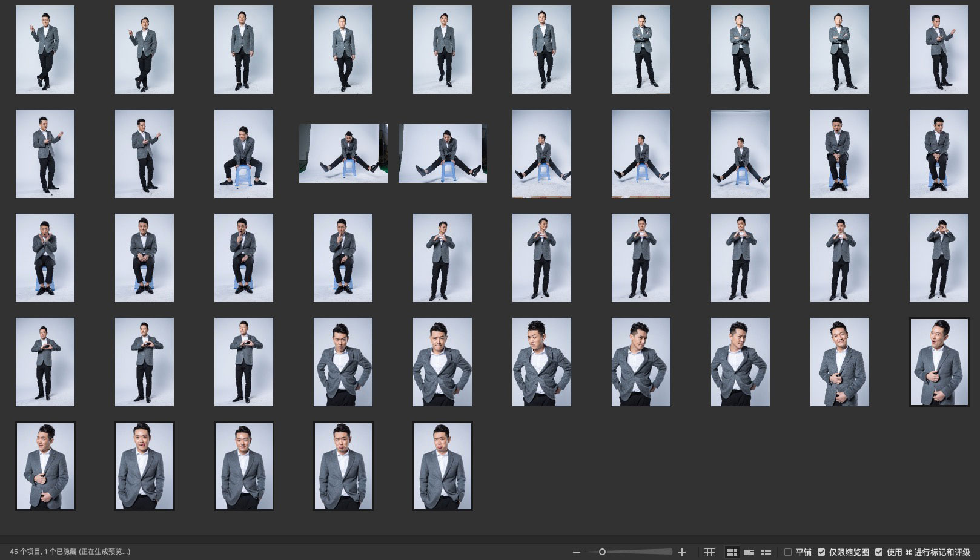Select first landscape photo with legs spread
Screen dimensions: 980x560
[x=343, y=154]
